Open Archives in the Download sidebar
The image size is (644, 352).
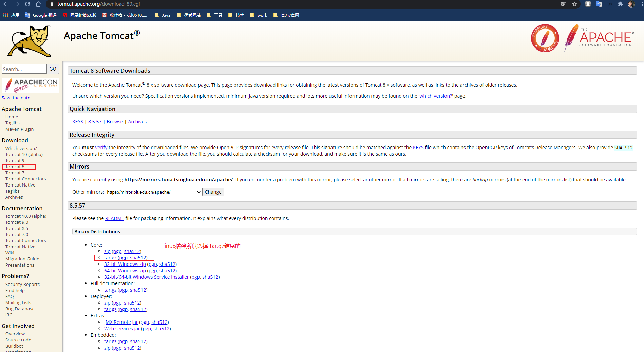14,197
